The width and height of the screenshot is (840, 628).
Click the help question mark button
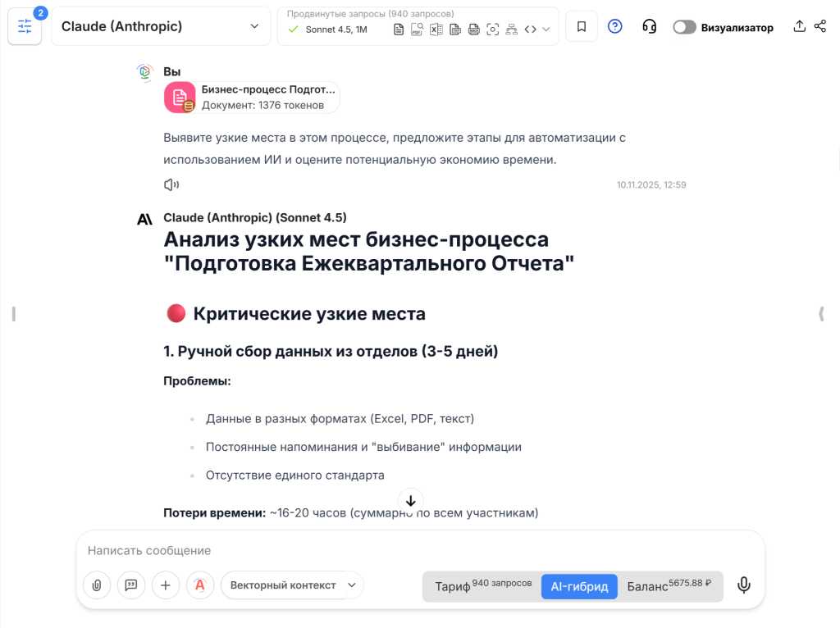point(615,25)
